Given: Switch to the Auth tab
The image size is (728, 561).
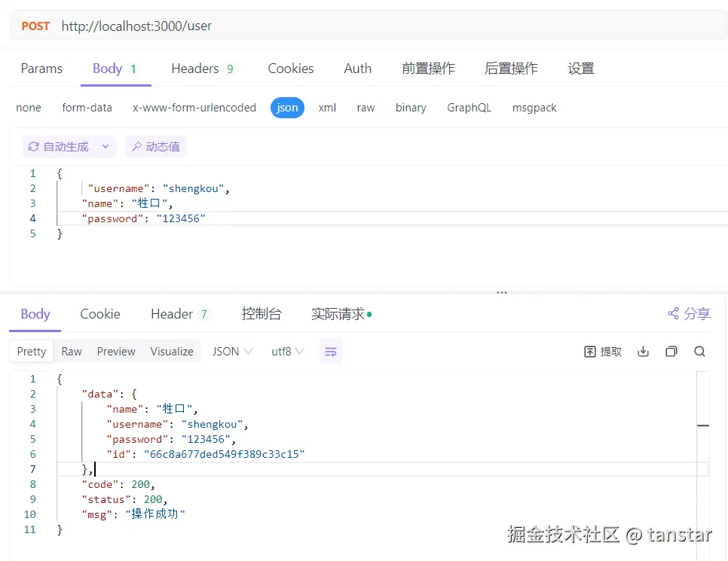Looking at the screenshot, I should [x=357, y=69].
